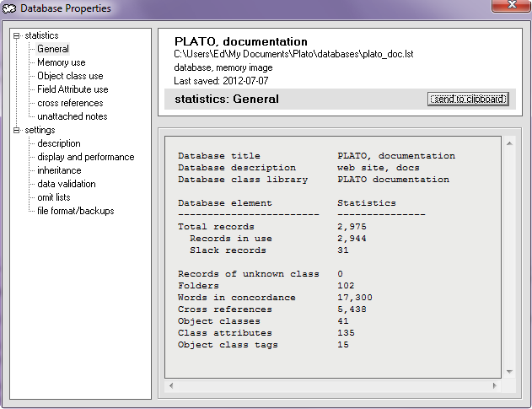532x409 pixels.
Task: Collapse the statistics tree node
Action: coord(17,36)
